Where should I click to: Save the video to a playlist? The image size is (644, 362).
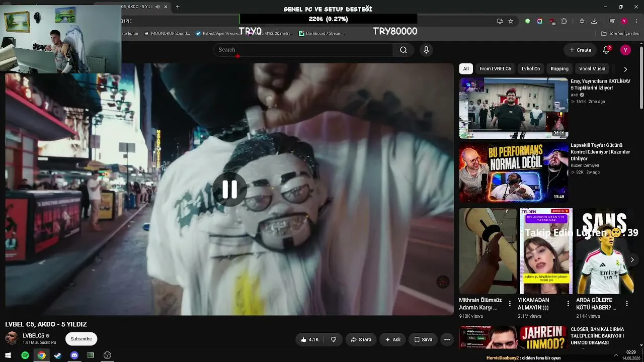(423, 339)
